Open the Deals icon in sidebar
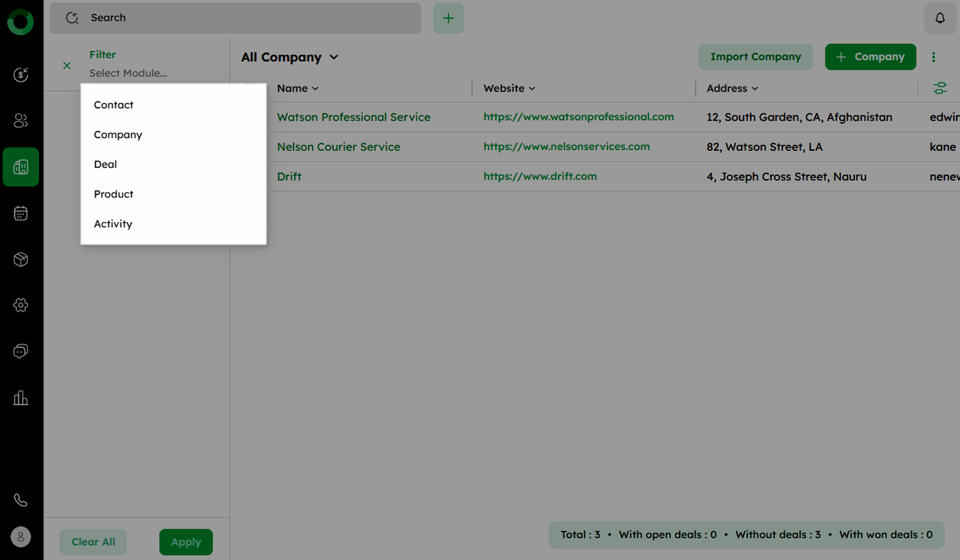960x560 pixels. tap(21, 74)
